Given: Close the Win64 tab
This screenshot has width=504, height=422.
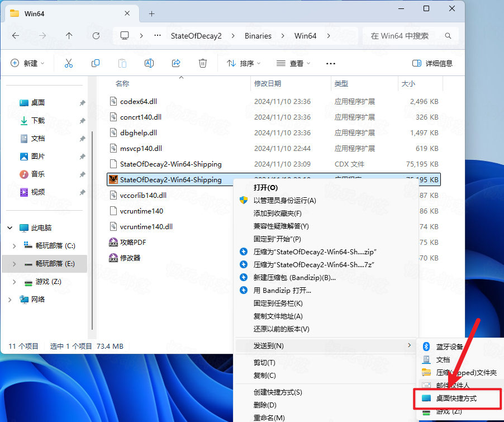Looking at the screenshot, I should [x=127, y=13].
